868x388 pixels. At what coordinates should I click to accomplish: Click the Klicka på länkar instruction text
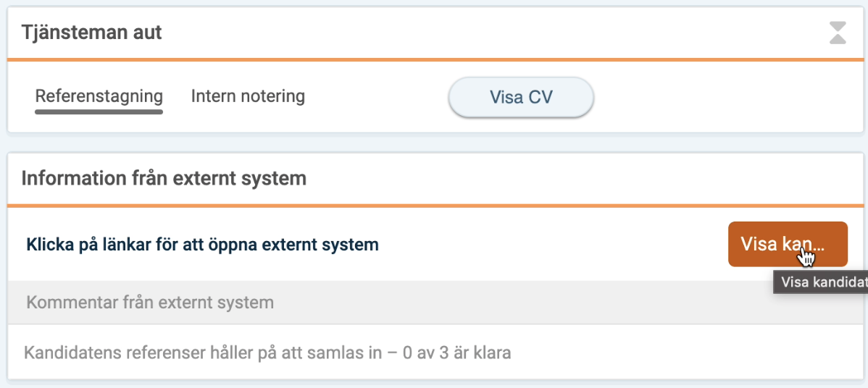click(x=203, y=244)
